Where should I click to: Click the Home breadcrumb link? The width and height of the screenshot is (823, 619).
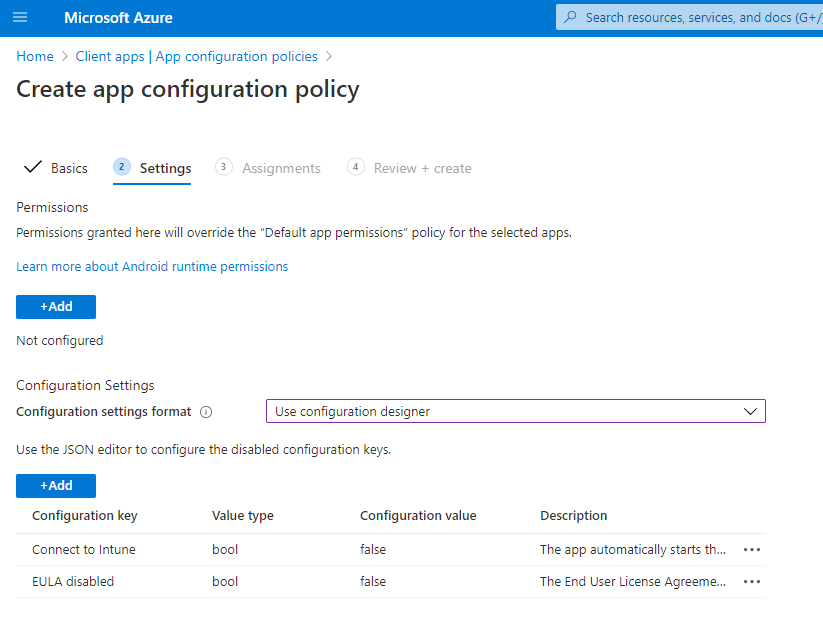tap(35, 56)
